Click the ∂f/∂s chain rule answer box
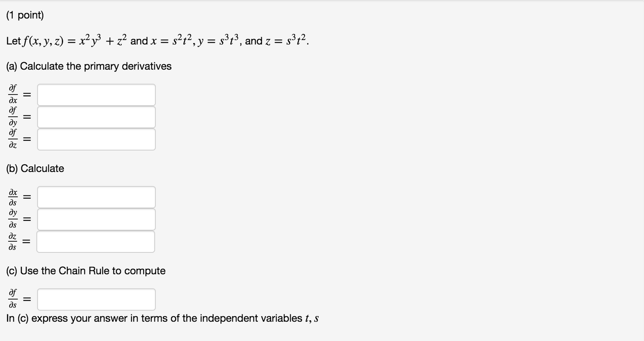This screenshot has width=644, height=341. pyautogui.click(x=96, y=299)
